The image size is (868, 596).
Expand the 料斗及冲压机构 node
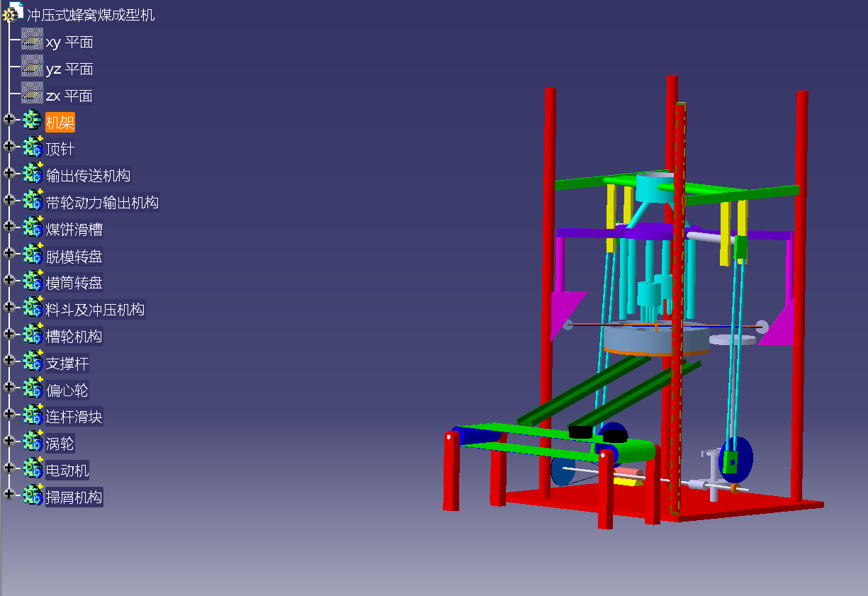[x=9, y=306]
